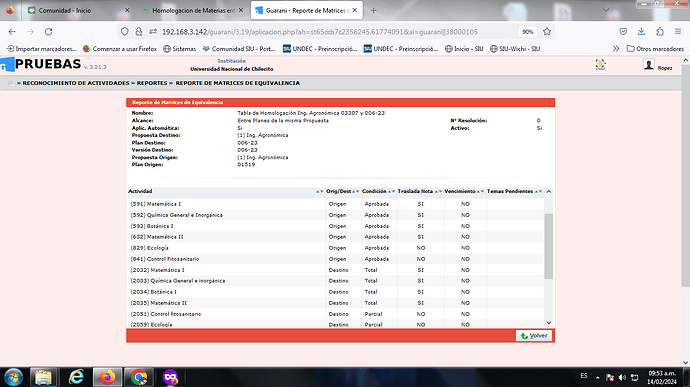Sort table by Actividad column arrows

(319, 192)
